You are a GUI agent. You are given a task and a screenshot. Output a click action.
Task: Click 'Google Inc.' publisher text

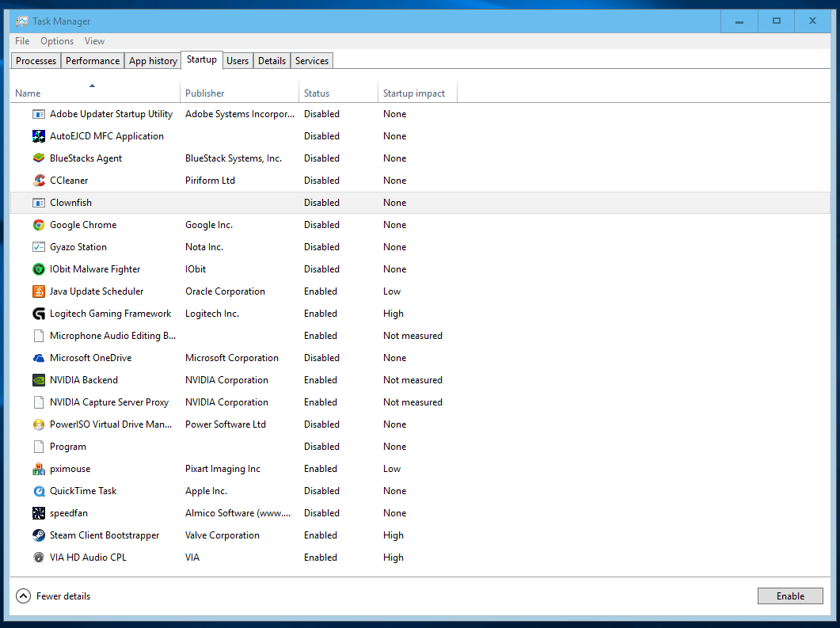[x=209, y=225]
